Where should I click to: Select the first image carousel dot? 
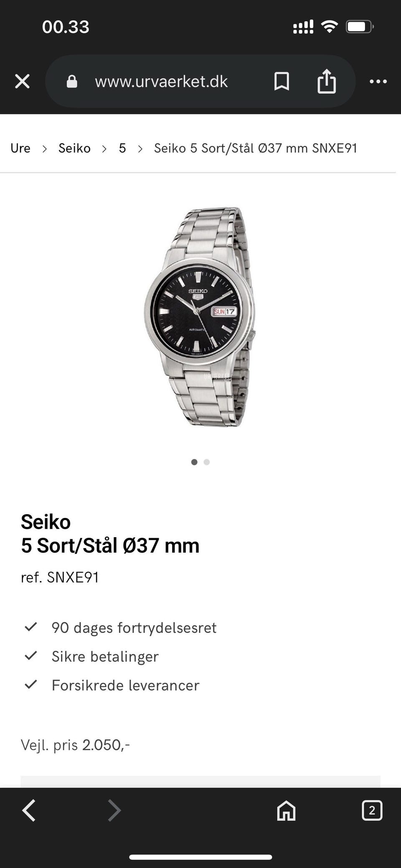point(194,462)
